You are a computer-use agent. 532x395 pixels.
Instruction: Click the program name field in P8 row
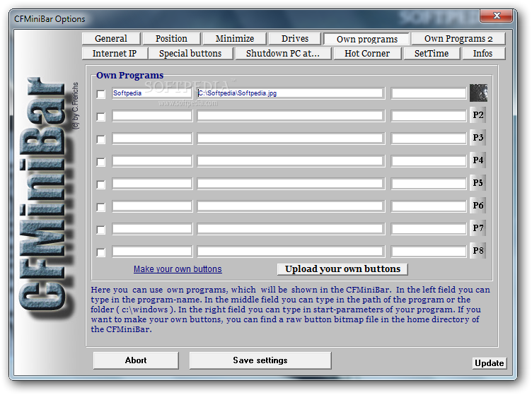pos(152,252)
